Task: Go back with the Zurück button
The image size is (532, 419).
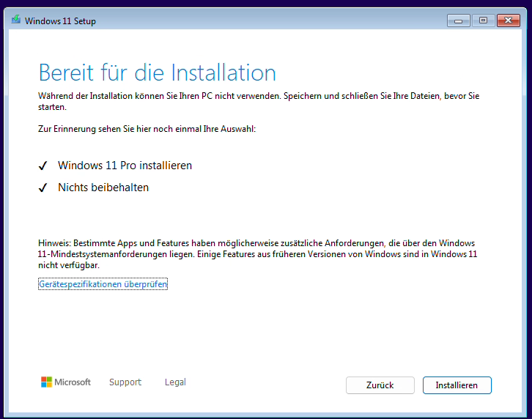Action: point(380,385)
